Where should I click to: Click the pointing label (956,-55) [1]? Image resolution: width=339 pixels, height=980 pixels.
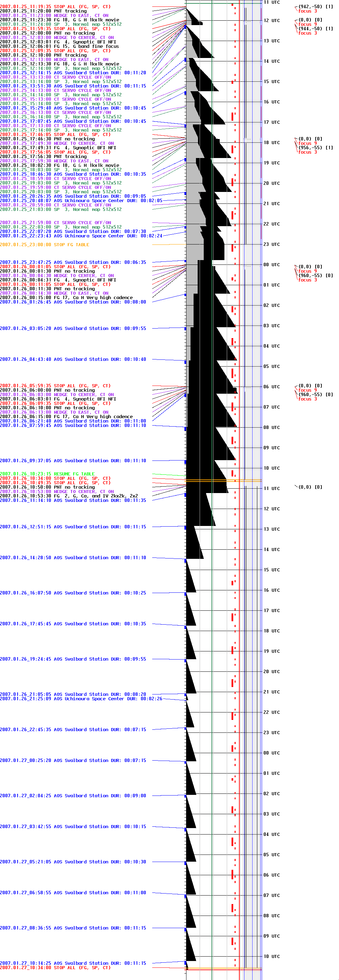[x=315, y=148]
